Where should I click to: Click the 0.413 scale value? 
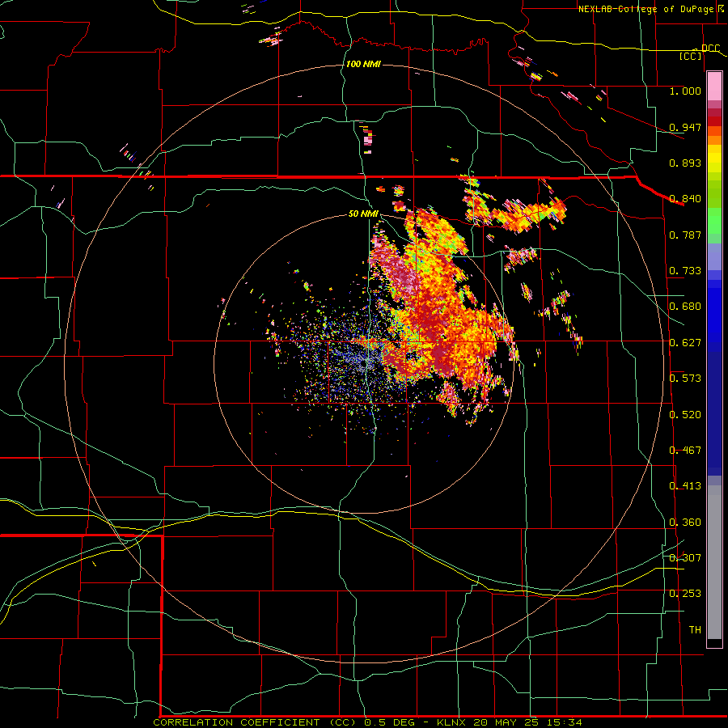(x=685, y=486)
